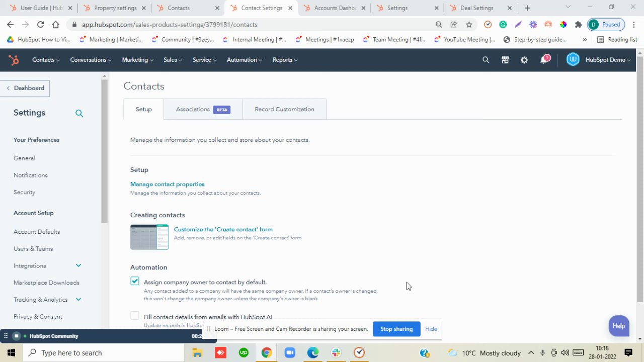This screenshot has height=362, width=644.
Task: Open the Windows notification center icon
Action: point(628,353)
